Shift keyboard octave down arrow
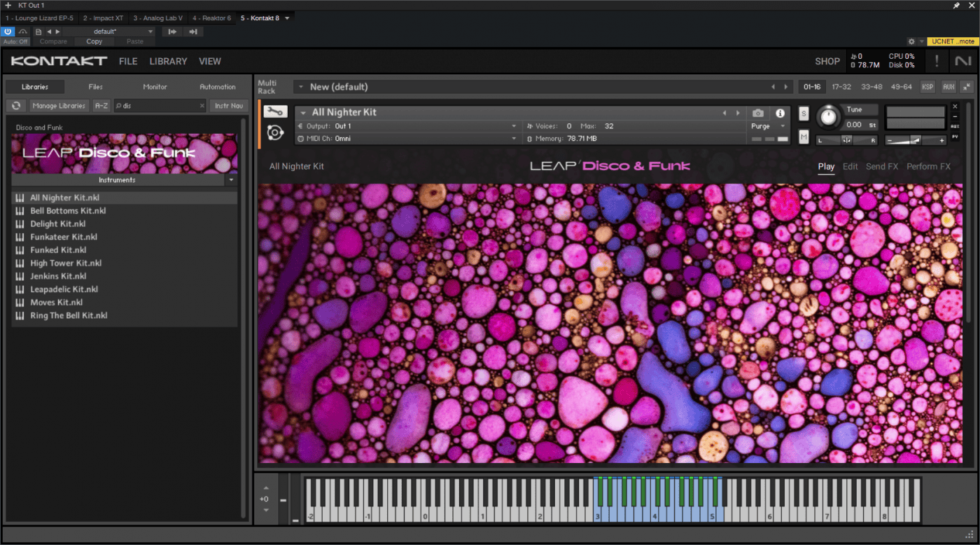Viewport: 980px width, 545px height. pos(265,510)
